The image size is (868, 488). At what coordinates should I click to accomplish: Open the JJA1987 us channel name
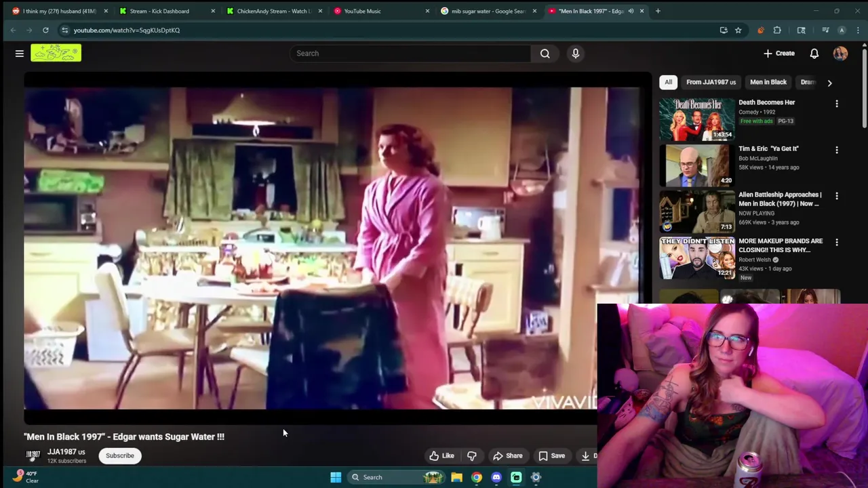tap(66, 452)
